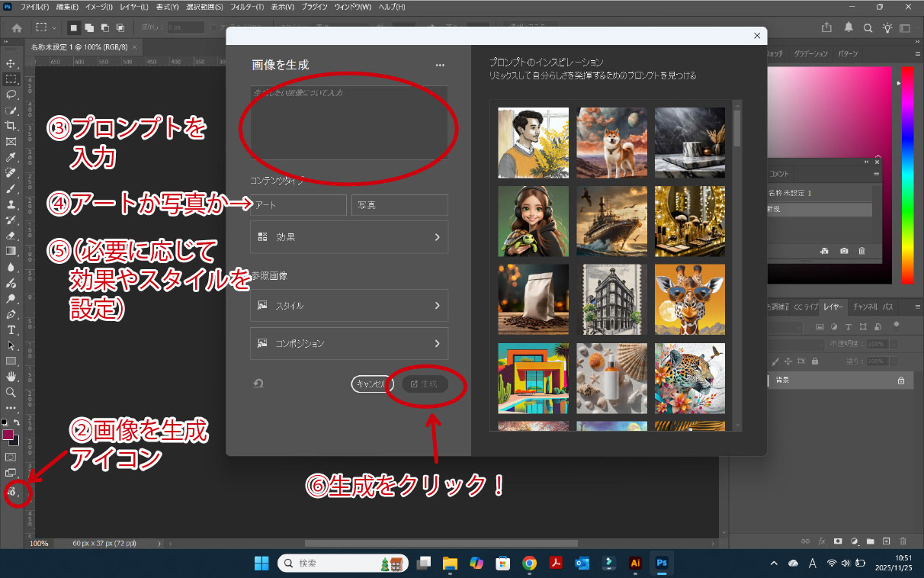Open the dialog's three-dot options menu
924x578 pixels.
[440, 66]
